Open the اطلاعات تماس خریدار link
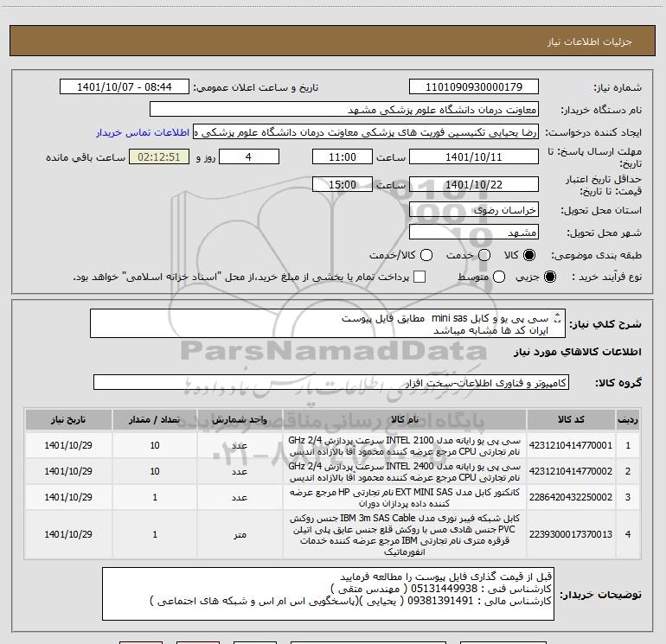Viewport: 666px width, 644px height. 143,132
